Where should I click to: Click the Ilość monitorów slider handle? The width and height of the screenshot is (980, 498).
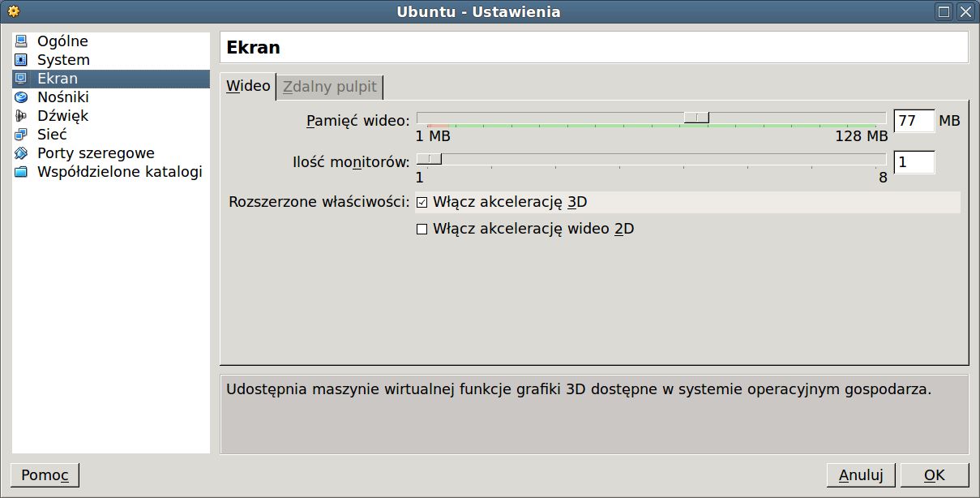(x=429, y=159)
